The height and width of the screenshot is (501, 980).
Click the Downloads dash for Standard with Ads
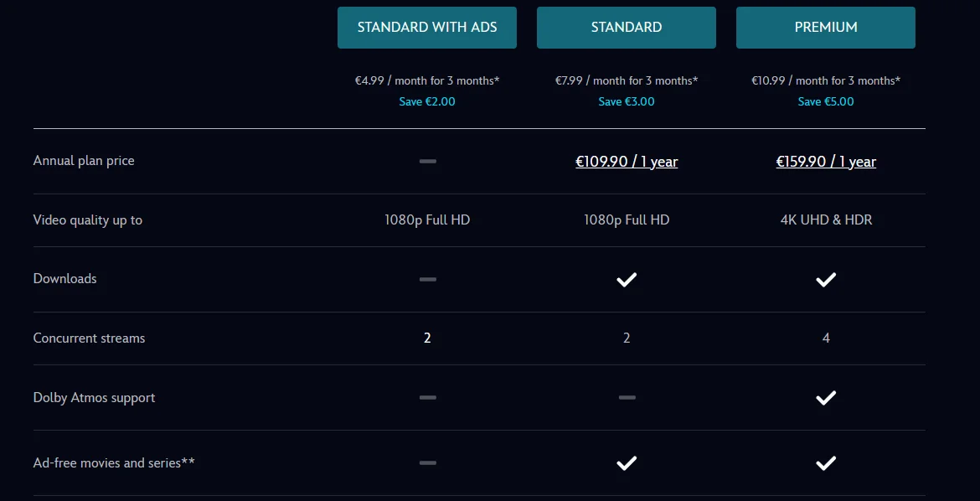(428, 280)
